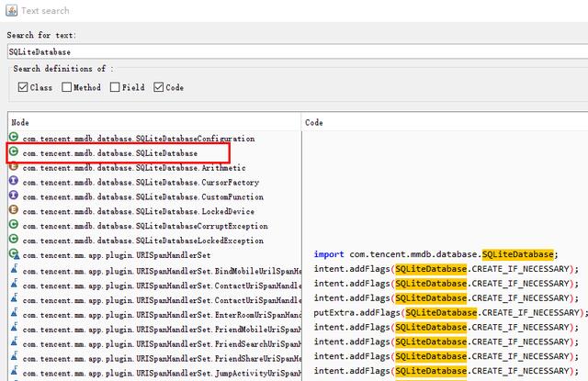Click the Node column header
Screen dimensions: 588x381
(154, 122)
